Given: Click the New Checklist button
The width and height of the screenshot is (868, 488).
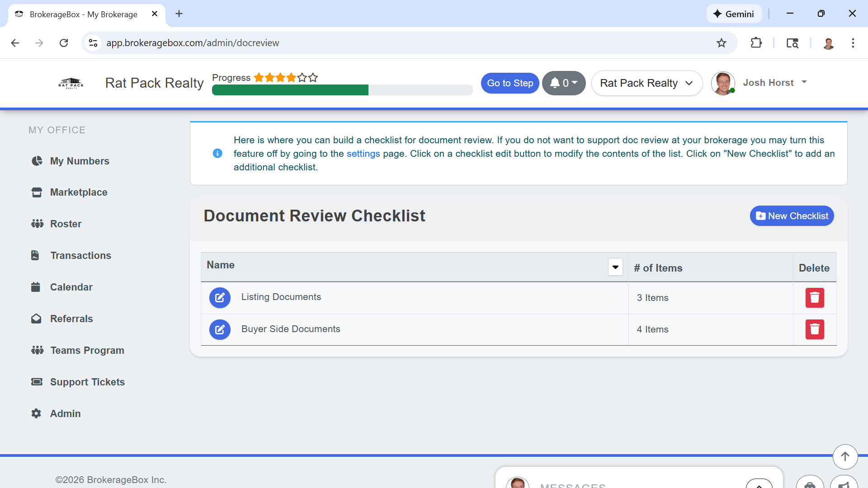Looking at the screenshot, I should tap(792, 216).
